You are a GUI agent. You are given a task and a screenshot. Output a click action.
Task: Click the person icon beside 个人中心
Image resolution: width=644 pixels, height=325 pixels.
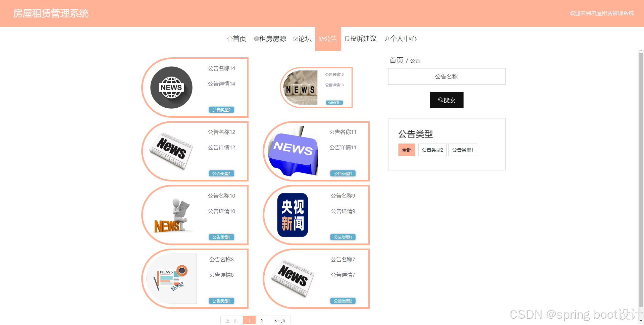pyautogui.click(x=386, y=39)
